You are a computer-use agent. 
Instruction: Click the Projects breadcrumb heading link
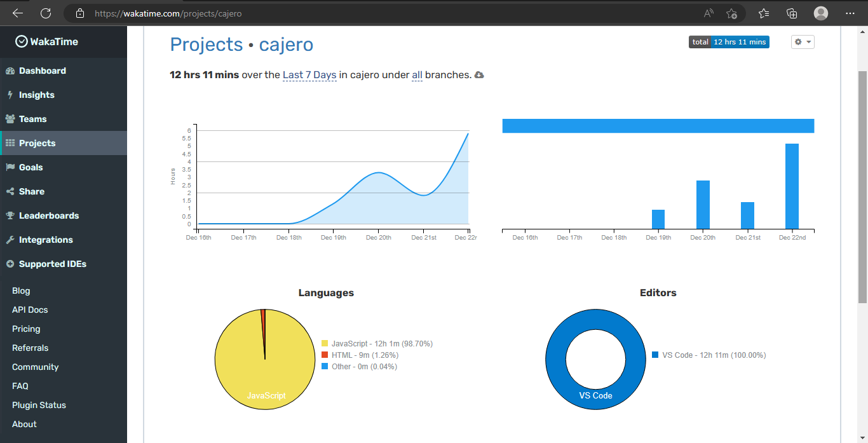pyautogui.click(x=207, y=44)
